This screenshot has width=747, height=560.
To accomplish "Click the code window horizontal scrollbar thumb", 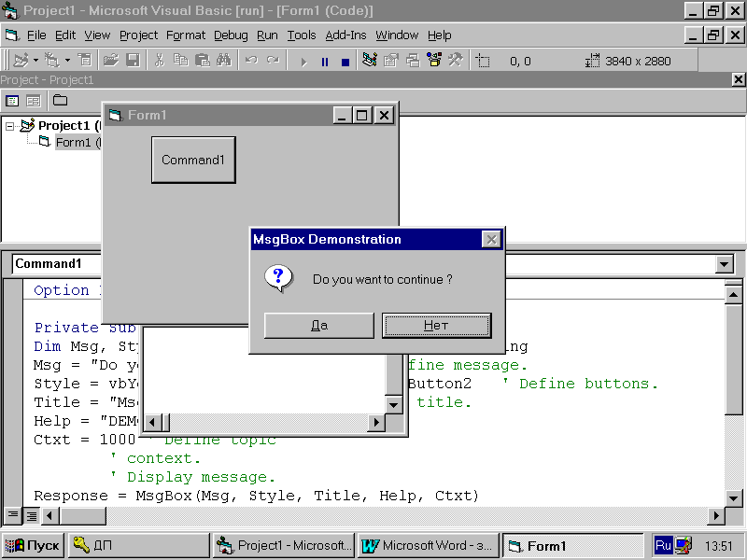I will pos(83,516).
